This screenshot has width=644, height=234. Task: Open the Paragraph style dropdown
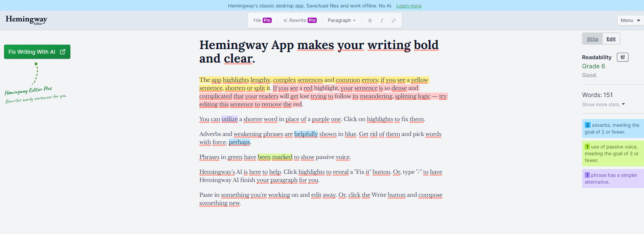click(342, 20)
